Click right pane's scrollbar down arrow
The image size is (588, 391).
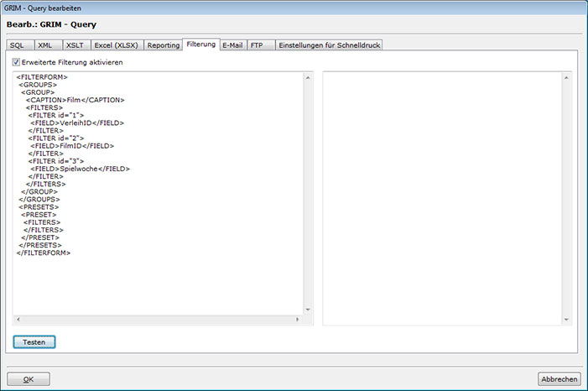pyautogui.click(x=568, y=320)
